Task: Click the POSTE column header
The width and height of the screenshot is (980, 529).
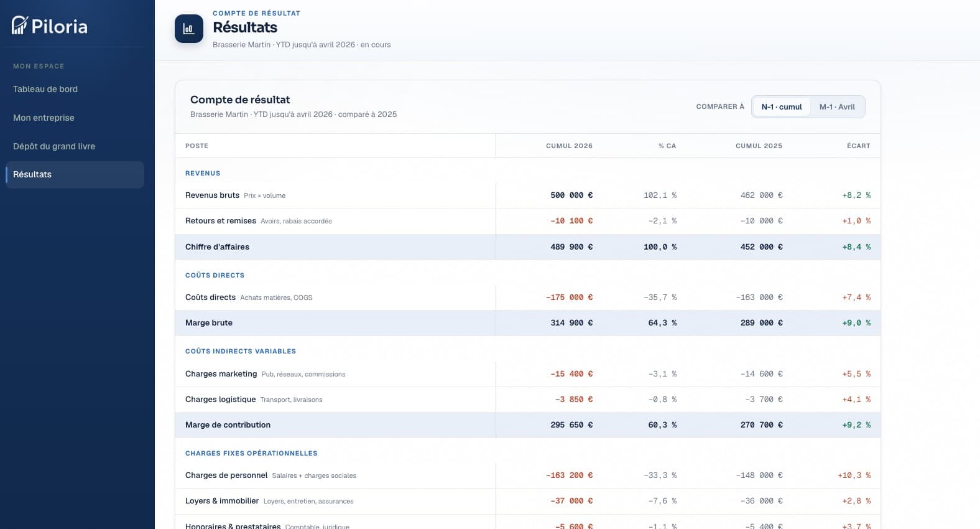Action: click(x=196, y=146)
